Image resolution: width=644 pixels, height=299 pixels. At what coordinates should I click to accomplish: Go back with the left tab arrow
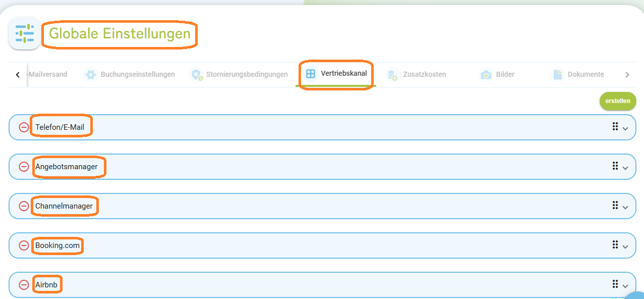click(x=18, y=75)
